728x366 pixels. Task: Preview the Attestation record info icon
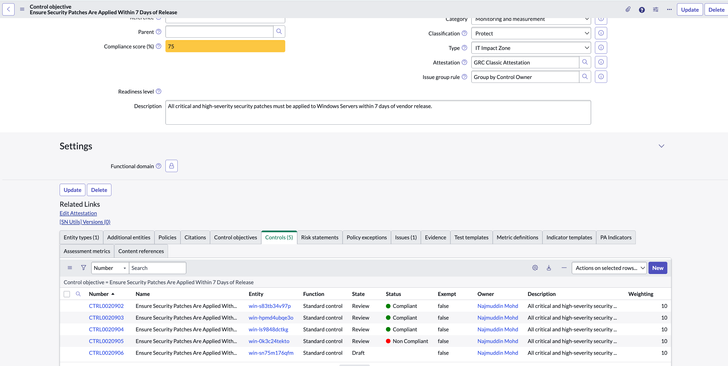pos(601,62)
